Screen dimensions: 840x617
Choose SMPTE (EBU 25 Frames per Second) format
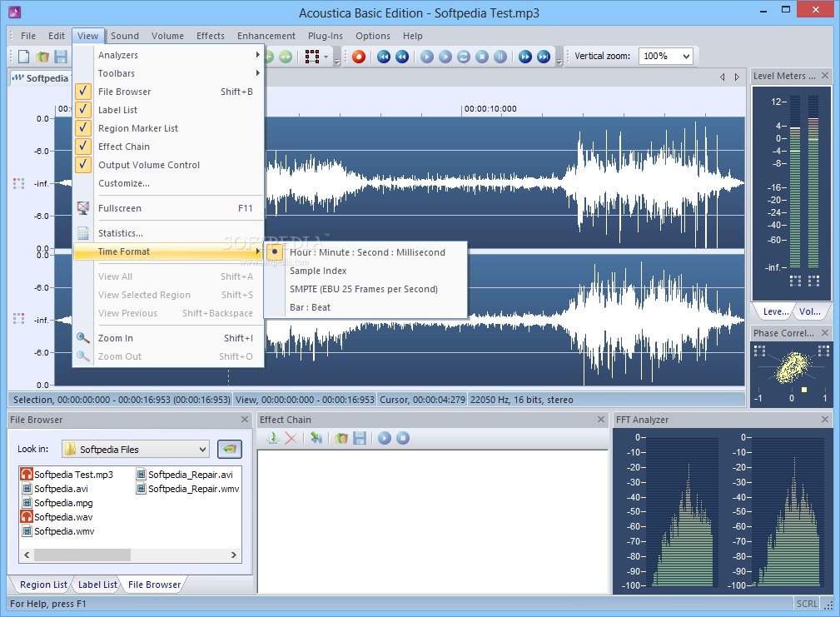pyautogui.click(x=366, y=289)
